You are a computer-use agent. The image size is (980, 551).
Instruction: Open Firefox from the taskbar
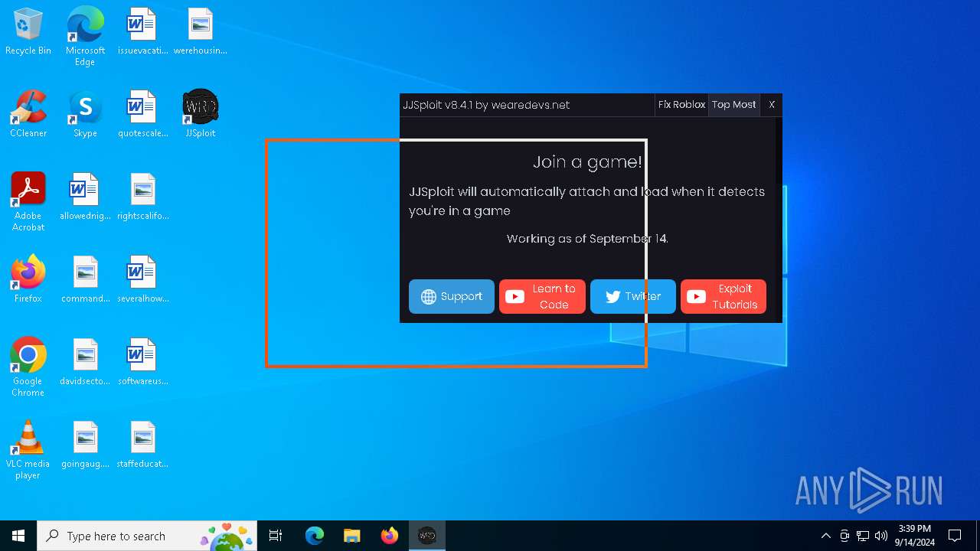pyautogui.click(x=390, y=536)
